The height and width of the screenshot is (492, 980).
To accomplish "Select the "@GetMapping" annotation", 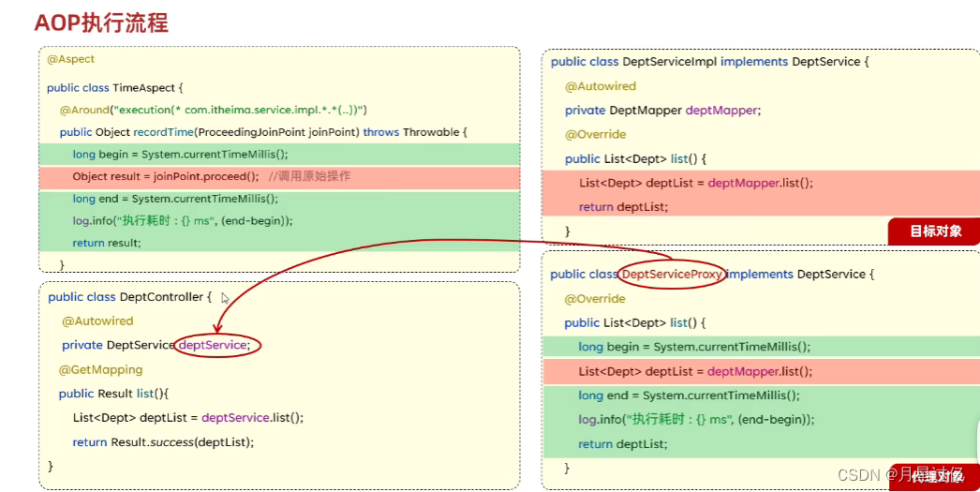I will 100,370.
